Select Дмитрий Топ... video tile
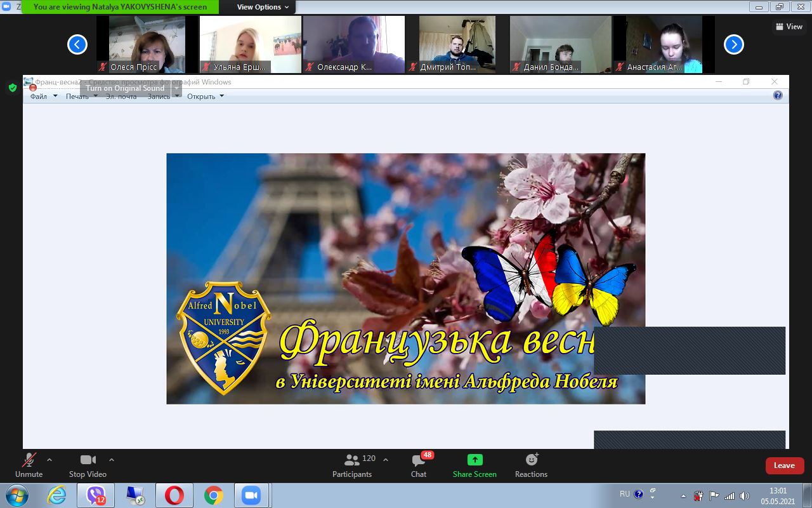Screen dimensions: 812x508 (457, 44)
